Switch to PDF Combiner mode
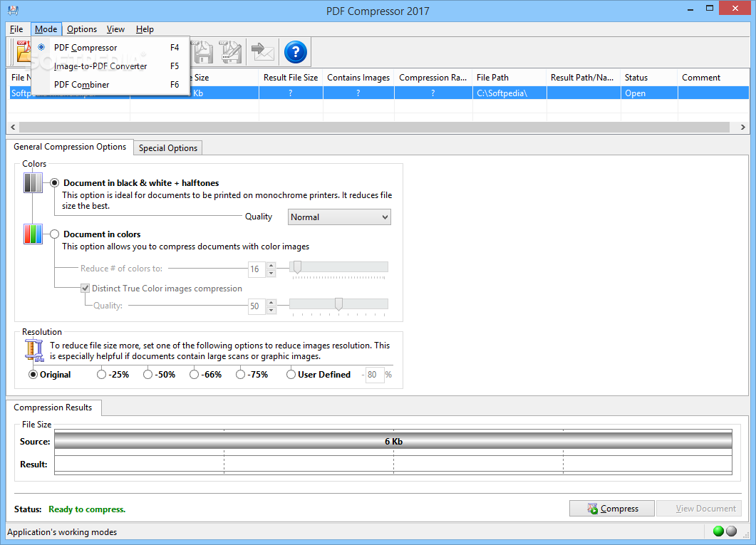The image size is (756, 545). [110, 84]
